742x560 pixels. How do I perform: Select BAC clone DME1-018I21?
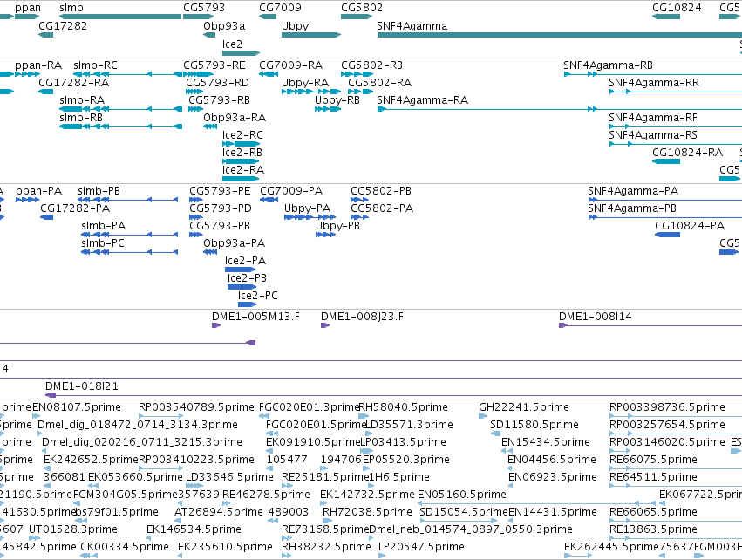[x=81, y=386]
